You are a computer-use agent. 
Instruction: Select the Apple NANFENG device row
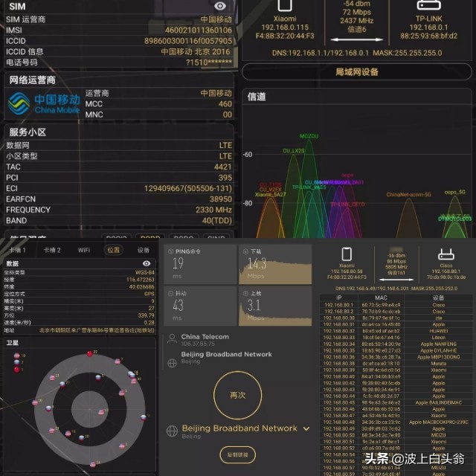point(396,344)
